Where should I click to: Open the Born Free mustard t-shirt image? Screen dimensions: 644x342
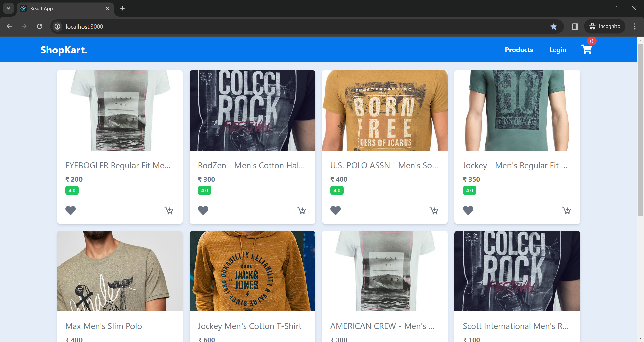click(385, 110)
